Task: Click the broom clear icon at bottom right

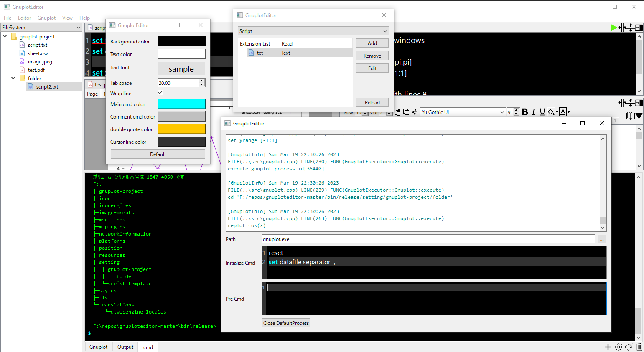Action: (x=629, y=347)
